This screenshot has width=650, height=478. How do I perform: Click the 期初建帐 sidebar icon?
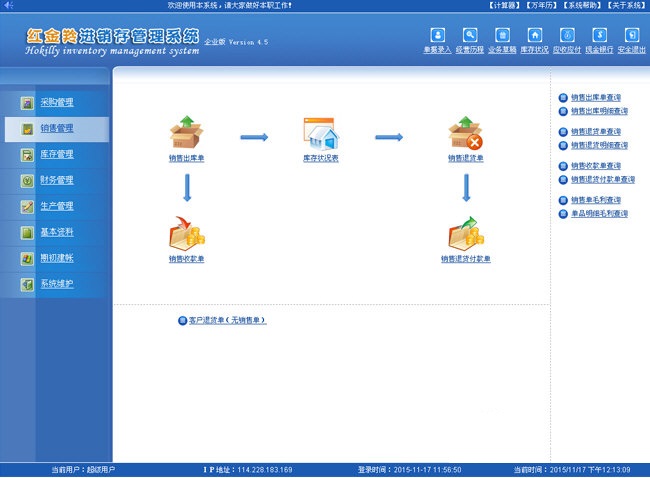(27, 258)
